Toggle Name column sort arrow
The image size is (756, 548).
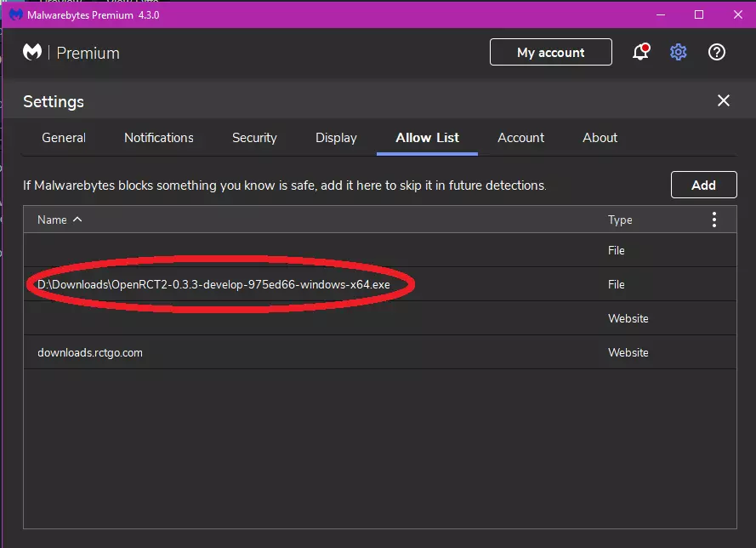(77, 220)
